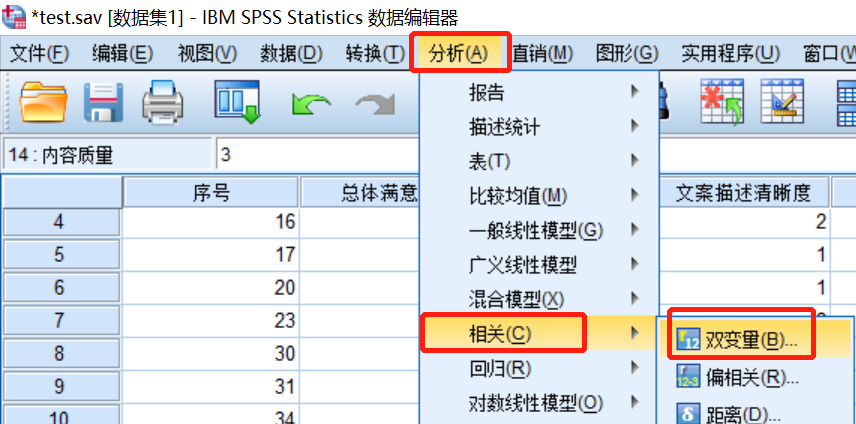Expand the 描述统计 submenu
This screenshot has width=856, height=424.
coord(539,127)
